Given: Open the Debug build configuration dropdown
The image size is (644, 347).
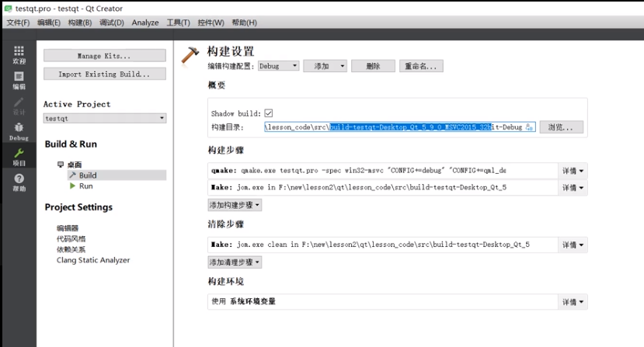Looking at the screenshot, I should [x=278, y=66].
